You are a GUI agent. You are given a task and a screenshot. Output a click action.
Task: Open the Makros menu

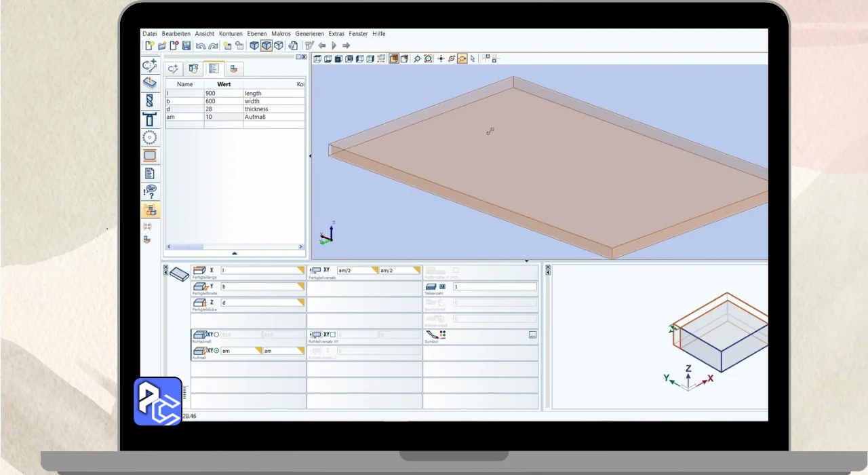coord(281,33)
